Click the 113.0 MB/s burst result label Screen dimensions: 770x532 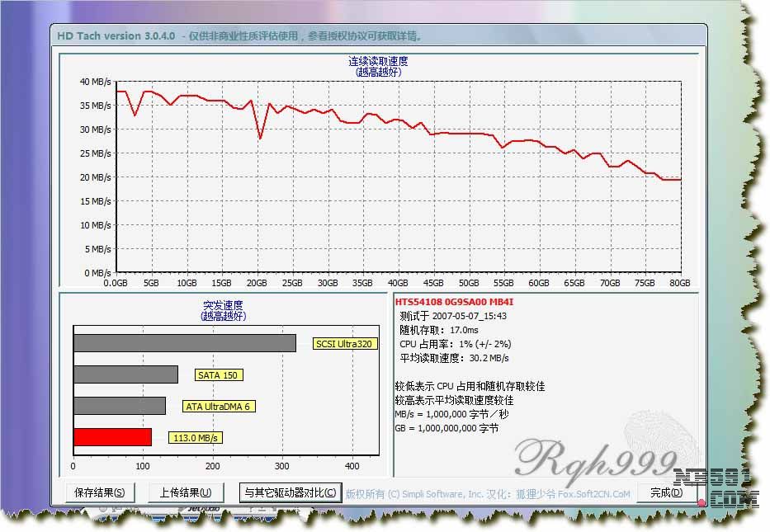pos(196,438)
